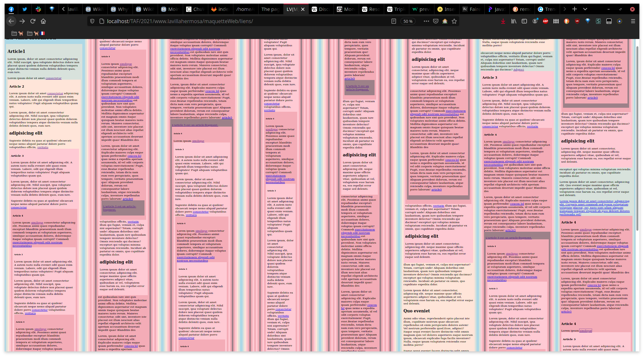
Task: Click the DuckDuckGo extension icon
Action: pyautogui.click(x=567, y=21)
